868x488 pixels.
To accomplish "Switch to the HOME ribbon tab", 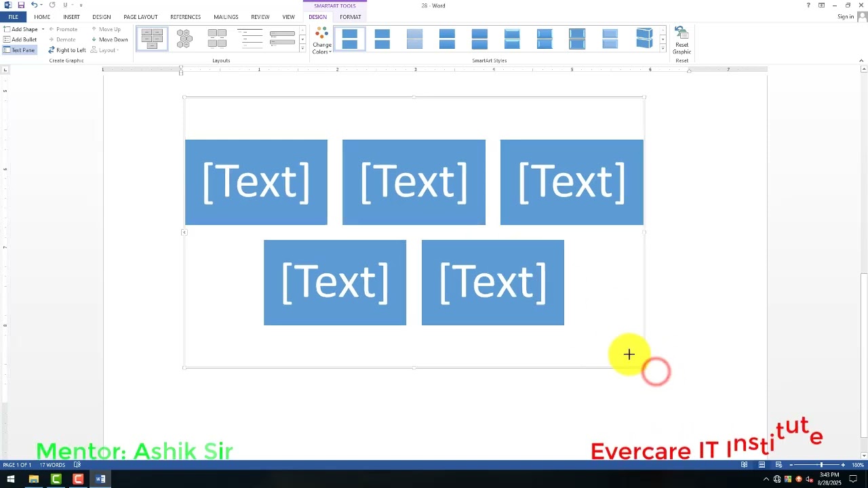I will click(x=42, y=17).
